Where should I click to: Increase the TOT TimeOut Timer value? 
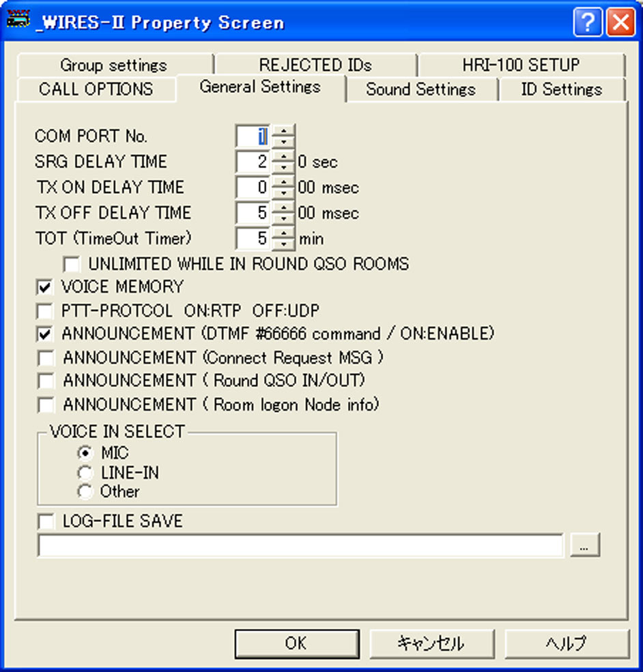[283, 233]
